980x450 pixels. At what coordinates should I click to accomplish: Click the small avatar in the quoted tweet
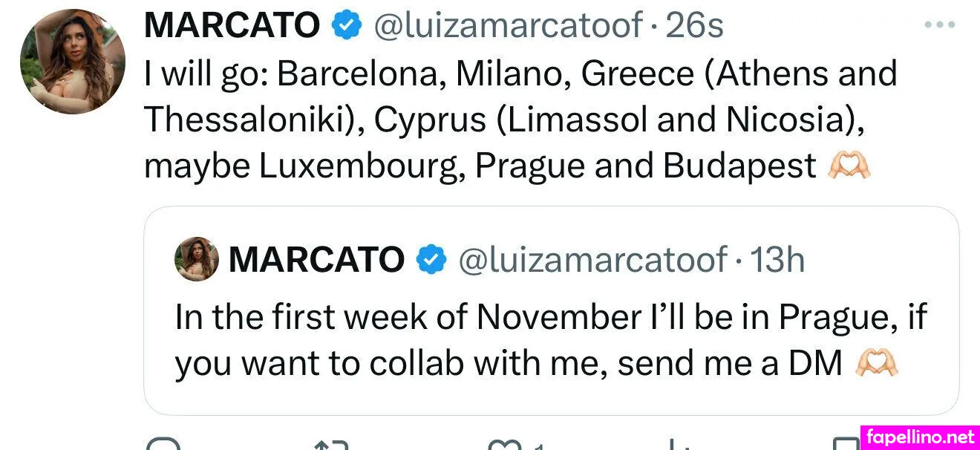196,259
